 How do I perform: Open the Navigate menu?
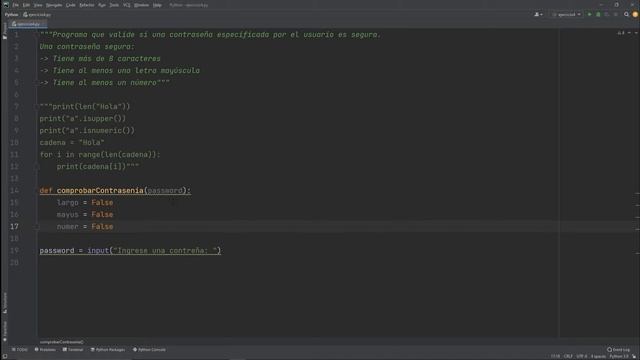[x=54, y=5]
